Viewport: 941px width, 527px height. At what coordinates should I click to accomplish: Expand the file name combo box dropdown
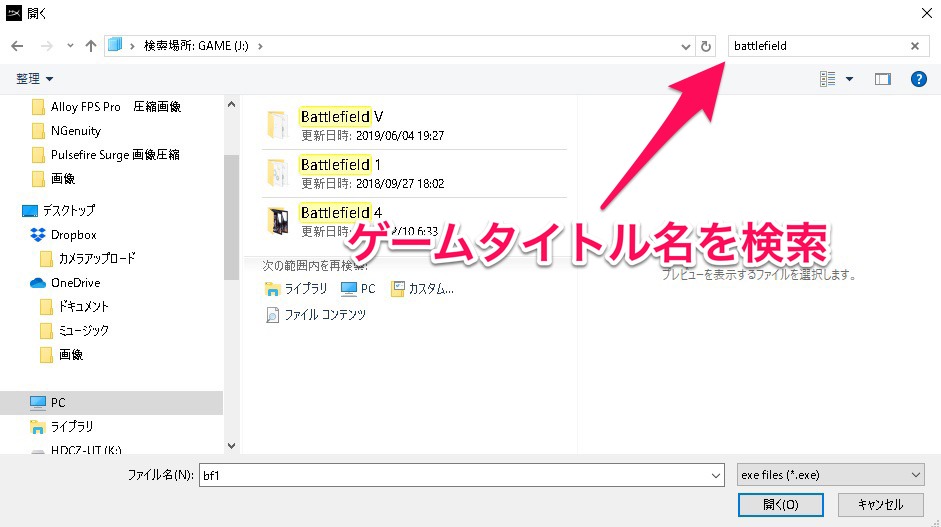click(715, 475)
